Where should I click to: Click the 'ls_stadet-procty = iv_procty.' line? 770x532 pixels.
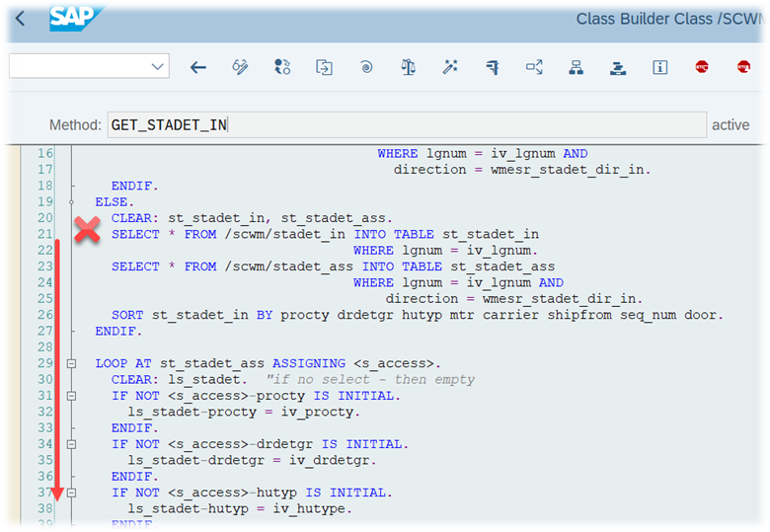pyautogui.click(x=244, y=412)
